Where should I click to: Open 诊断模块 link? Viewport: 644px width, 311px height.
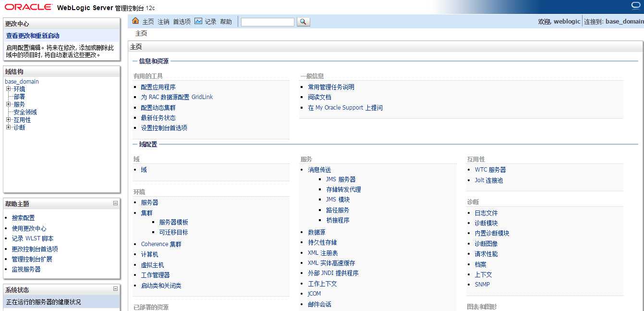[486, 223]
